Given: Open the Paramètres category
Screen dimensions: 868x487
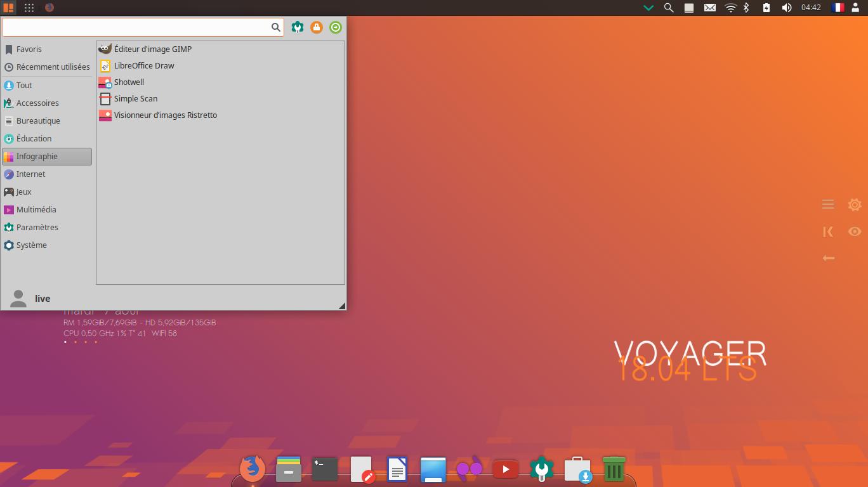Looking at the screenshot, I should click(47, 227).
